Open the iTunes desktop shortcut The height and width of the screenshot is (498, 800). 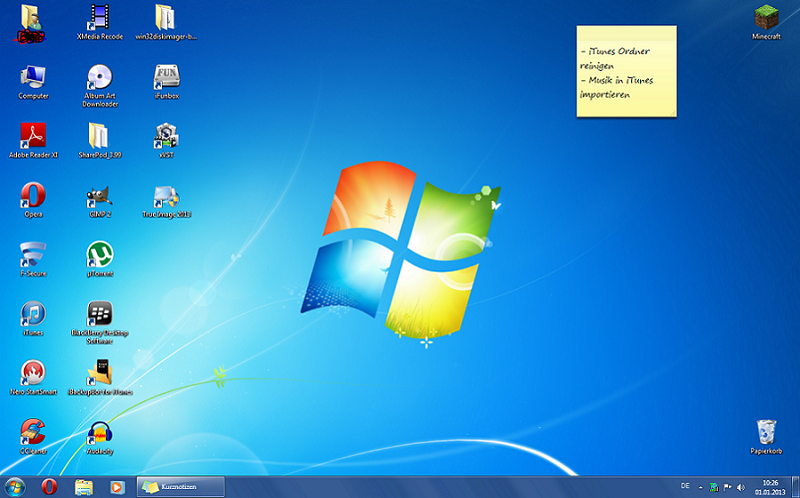(33, 318)
